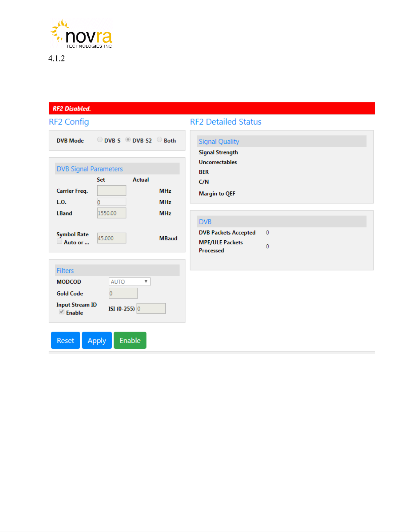Click the C/N label

tap(204, 182)
